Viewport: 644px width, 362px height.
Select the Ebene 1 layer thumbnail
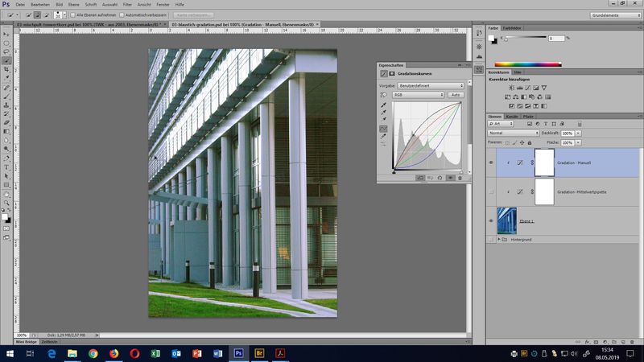coord(507,219)
